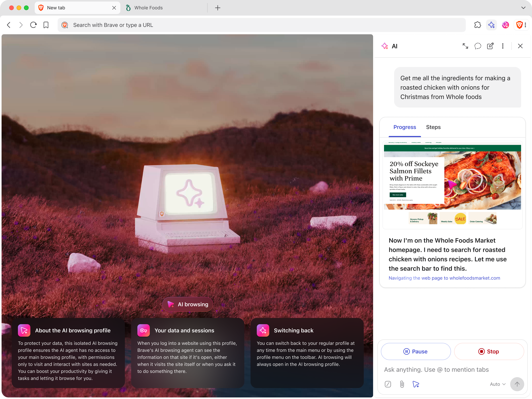Click the About the AI browsing profile icon
Image resolution: width=532 pixels, height=399 pixels.
pos(24,330)
